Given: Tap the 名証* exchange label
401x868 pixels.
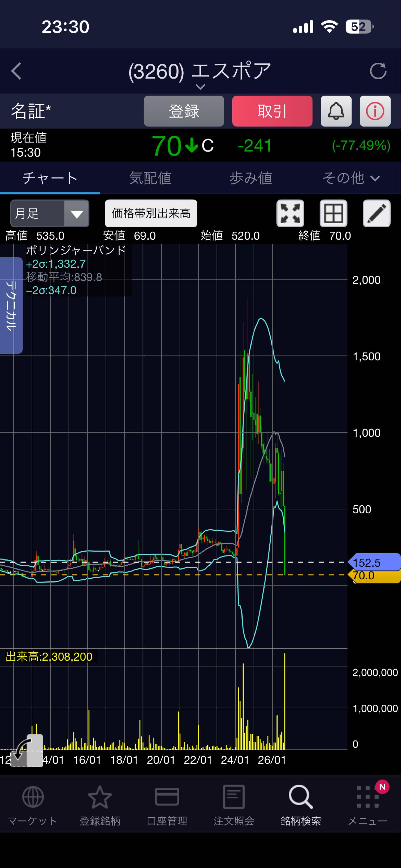Looking at the screenshot, I should [31, 111].
